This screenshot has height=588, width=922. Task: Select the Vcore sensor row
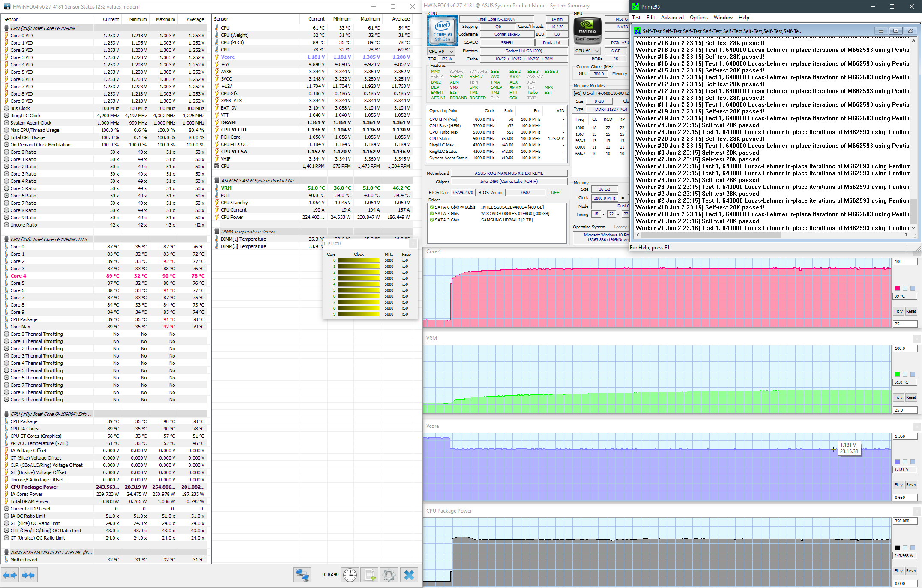[228, 57]
